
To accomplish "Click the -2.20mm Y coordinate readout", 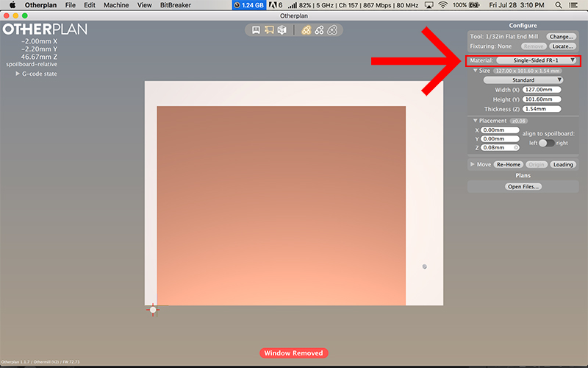I will click(x=40, y=49).
